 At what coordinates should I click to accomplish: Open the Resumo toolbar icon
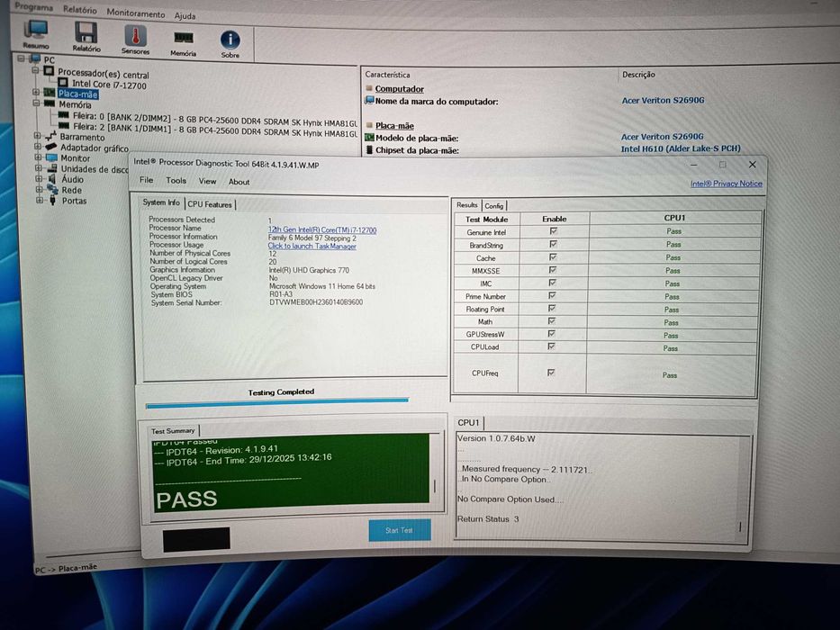36,30
